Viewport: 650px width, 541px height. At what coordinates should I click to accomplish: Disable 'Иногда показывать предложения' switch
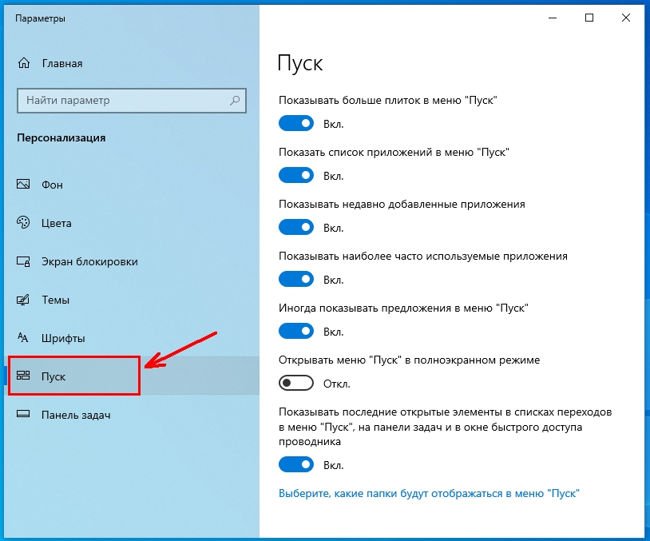(x=296, y=331)
